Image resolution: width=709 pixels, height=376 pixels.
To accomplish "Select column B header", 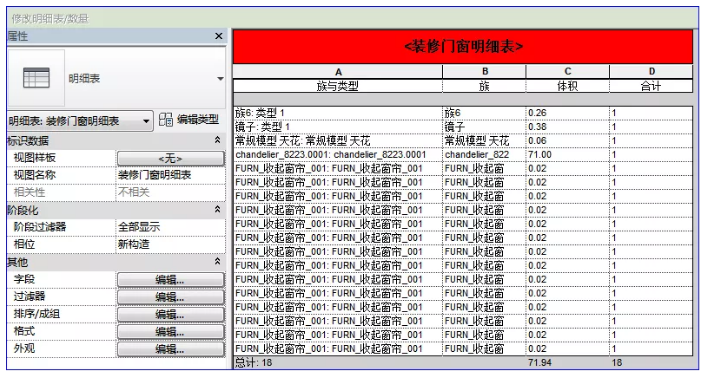I will pyautogui.click(x=484, y=71).
